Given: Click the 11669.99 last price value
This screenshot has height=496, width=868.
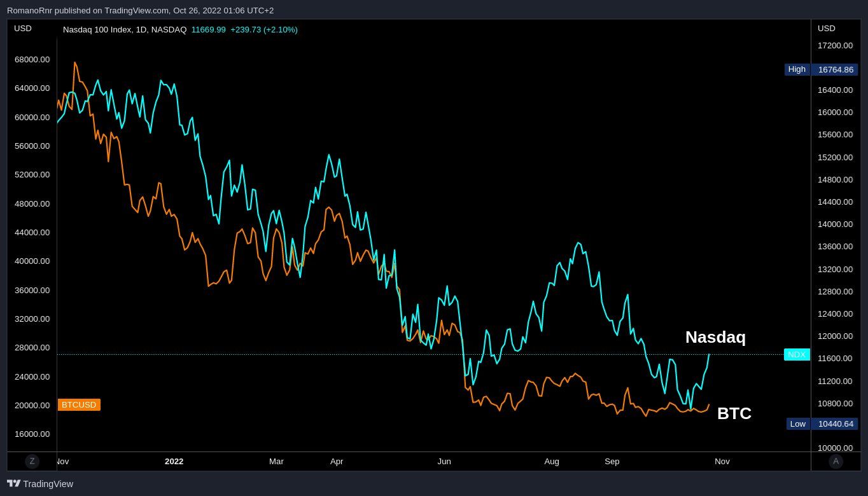Looking at the screenshot, I should [x=208, y=30].
